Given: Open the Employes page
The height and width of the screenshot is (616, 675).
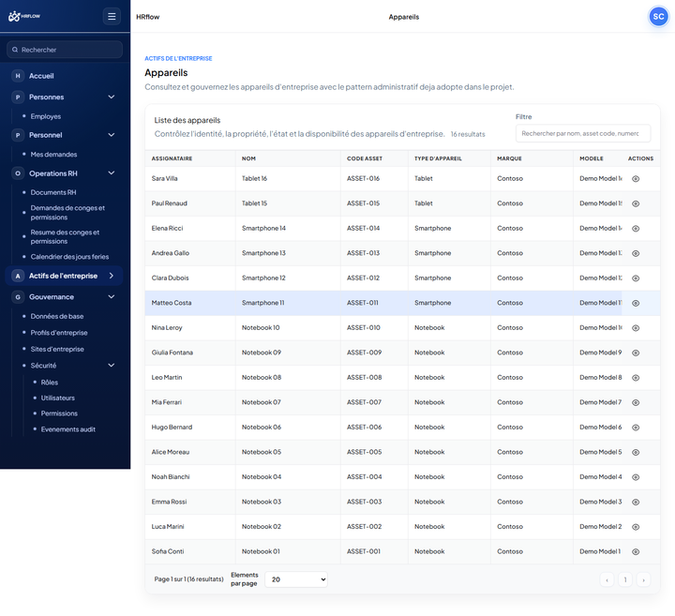Looking at the screenshot, I should pyautogui.click(x=46, y=116).
